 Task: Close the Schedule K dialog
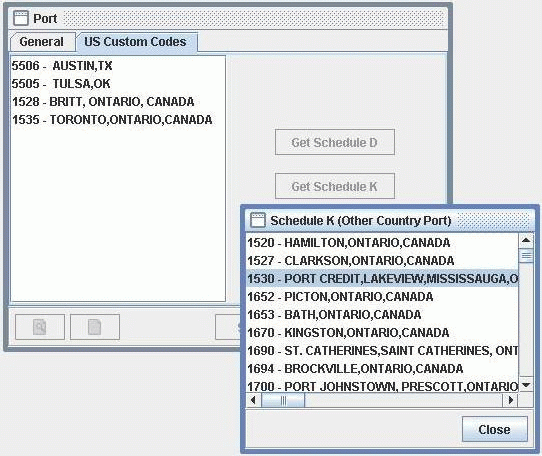pos(495,429)
